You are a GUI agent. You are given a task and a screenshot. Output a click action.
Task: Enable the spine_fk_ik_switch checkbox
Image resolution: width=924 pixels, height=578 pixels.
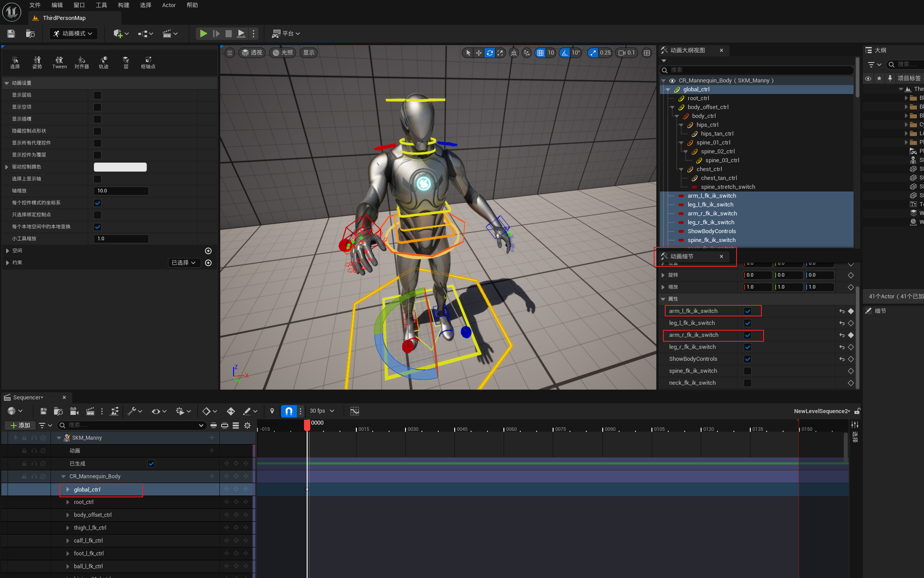pyautogui.click(x=748, y=371)
